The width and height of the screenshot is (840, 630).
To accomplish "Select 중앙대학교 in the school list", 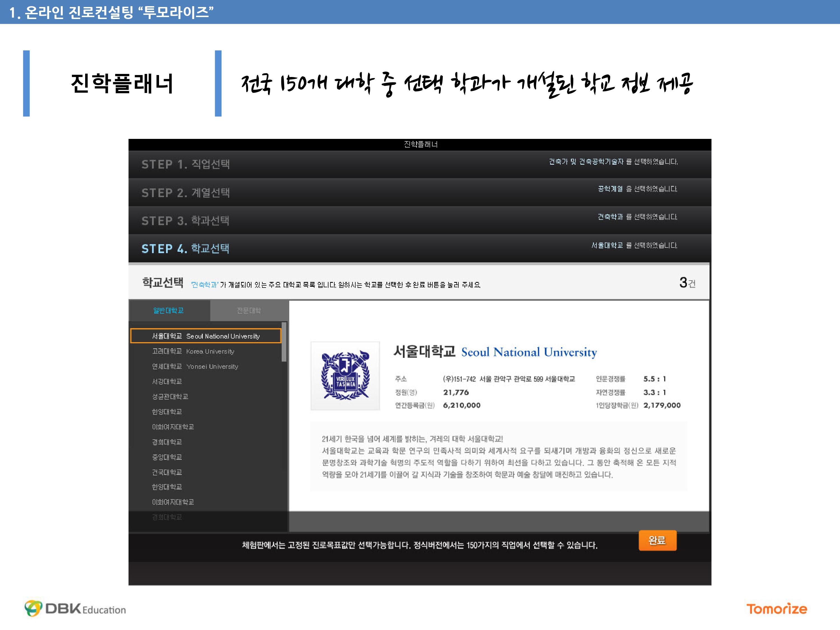I will 167,457.
